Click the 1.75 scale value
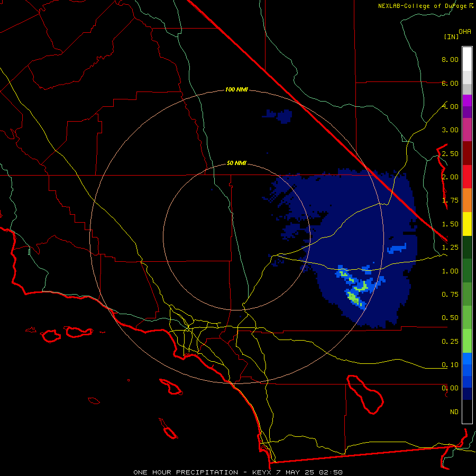This screenshot has width=476, height=476. click(x=450, y=200)
